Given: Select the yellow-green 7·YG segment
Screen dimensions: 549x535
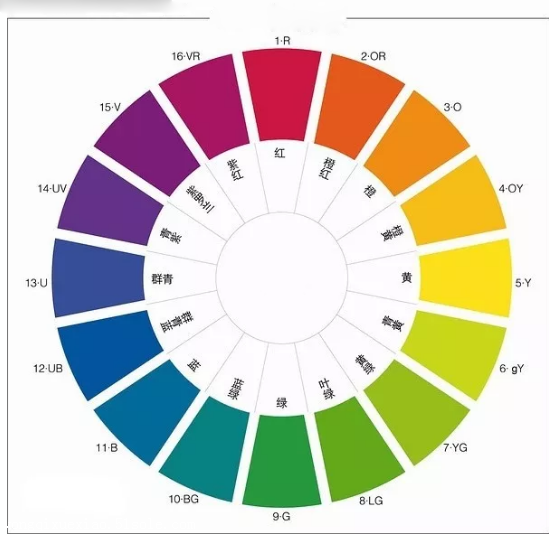Looking at the screenshot, I should (x=417, y=412).
